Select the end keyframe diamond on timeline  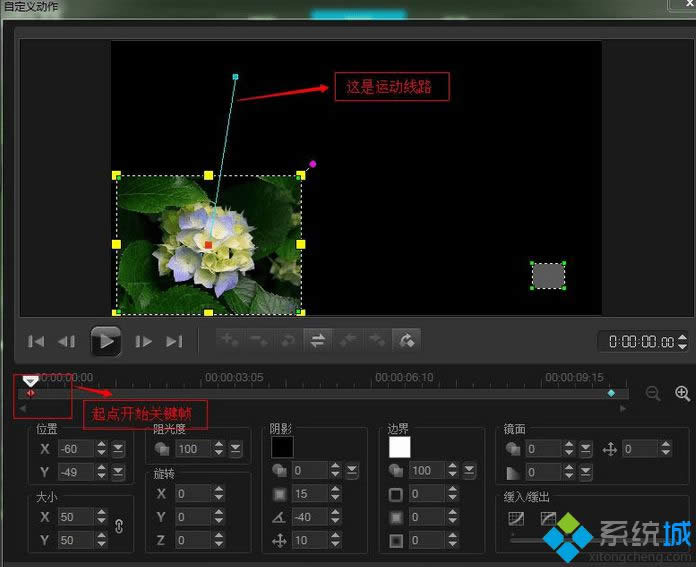(611, 394)
